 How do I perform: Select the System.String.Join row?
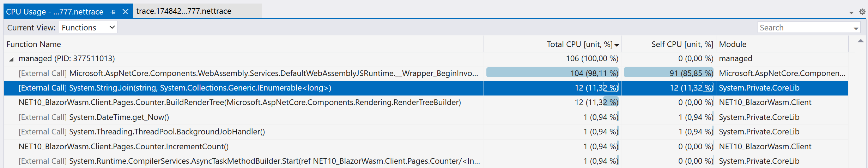[x=426, y=88]
